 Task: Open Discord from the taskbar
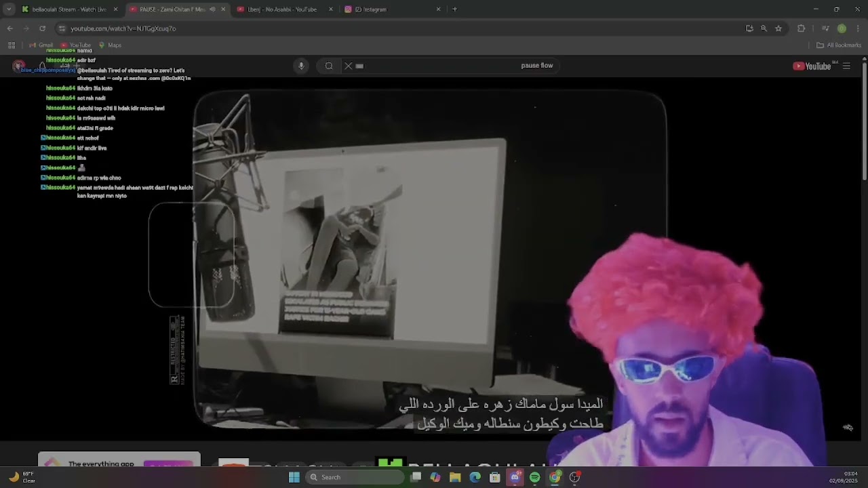pyautogui.click(x=515, y=477)
